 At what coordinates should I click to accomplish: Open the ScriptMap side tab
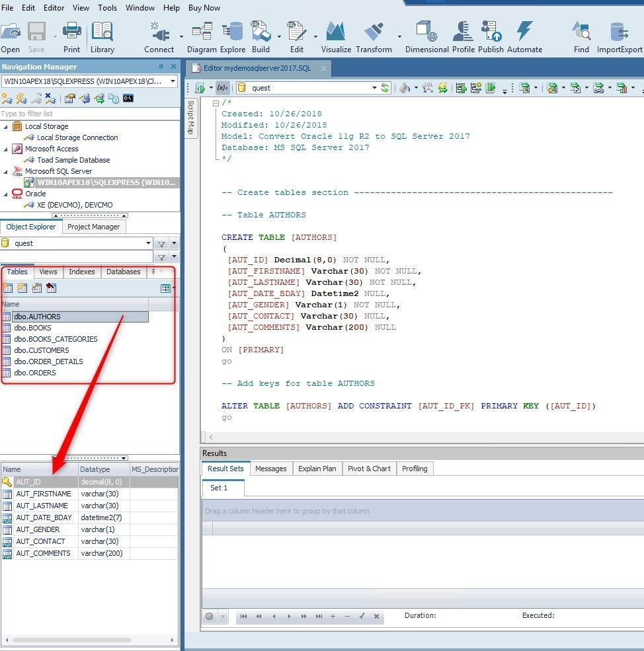pyautogui.click(x=190, y=117)
